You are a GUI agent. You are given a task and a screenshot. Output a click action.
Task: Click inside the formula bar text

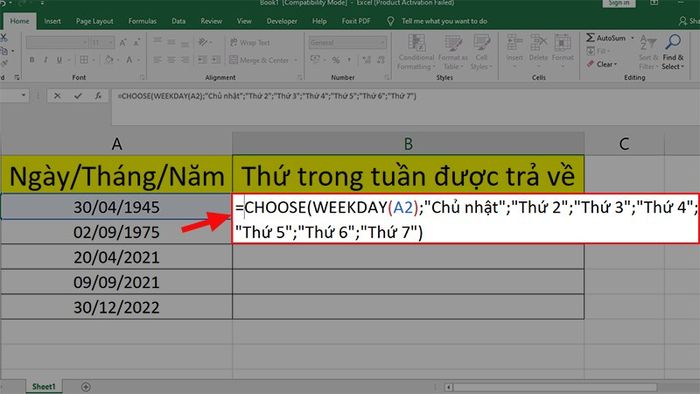(x=267, y=96)
